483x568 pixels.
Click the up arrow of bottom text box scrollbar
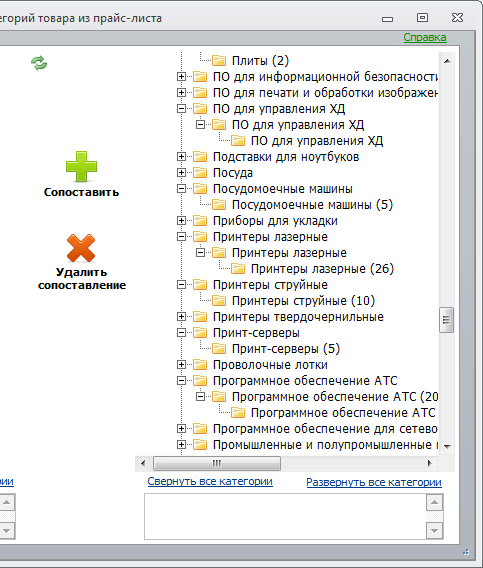435,502
